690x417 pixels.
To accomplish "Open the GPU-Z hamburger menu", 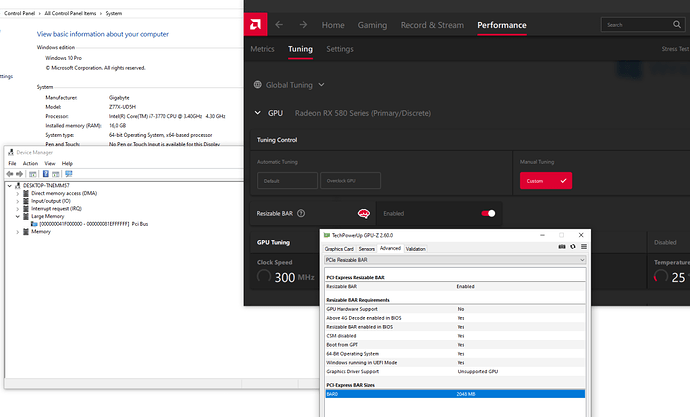I will point(584,247).
